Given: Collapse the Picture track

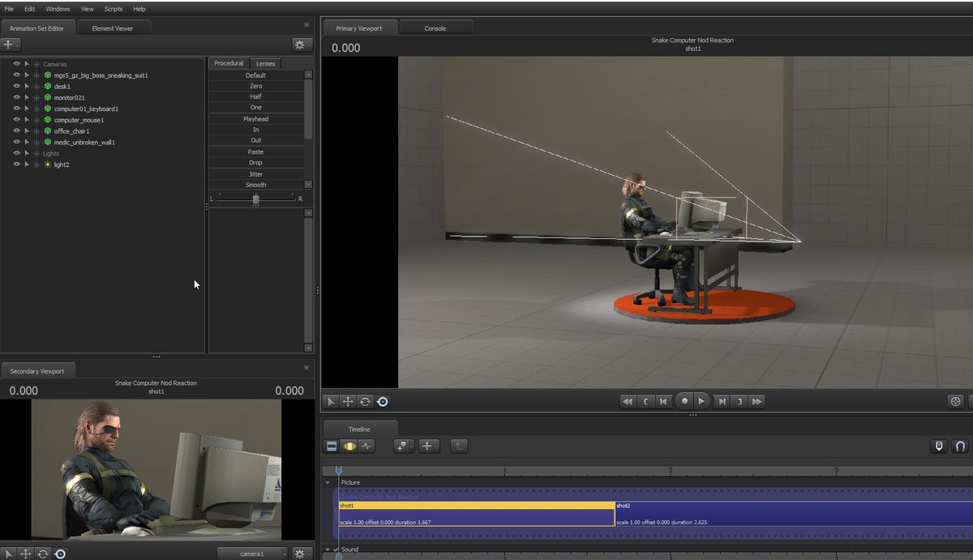Looking at the screenshot, I should pos(328,482).
